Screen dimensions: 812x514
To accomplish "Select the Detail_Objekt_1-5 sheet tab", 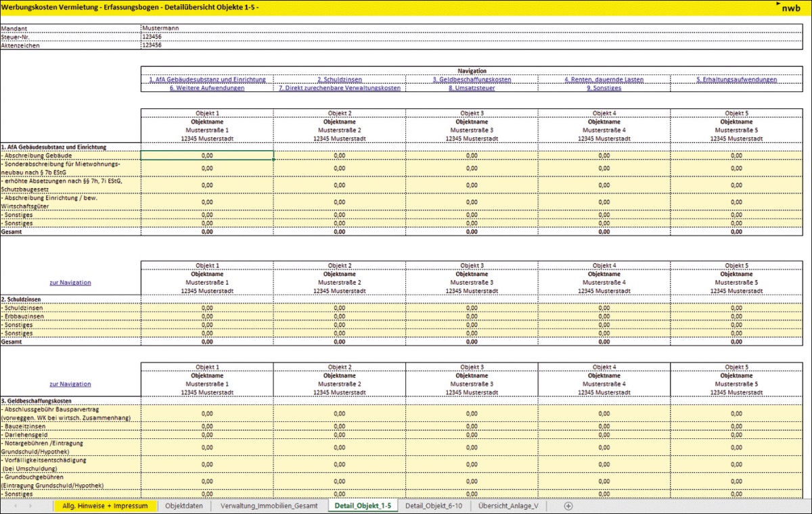I will (x=363, y=506).
